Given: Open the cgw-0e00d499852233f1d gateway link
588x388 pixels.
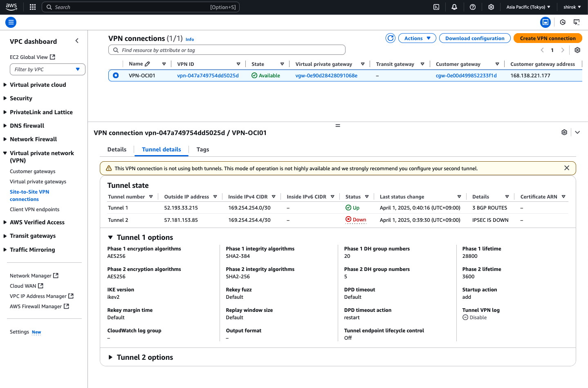Looking at the screenshot, I should [466, 76].
